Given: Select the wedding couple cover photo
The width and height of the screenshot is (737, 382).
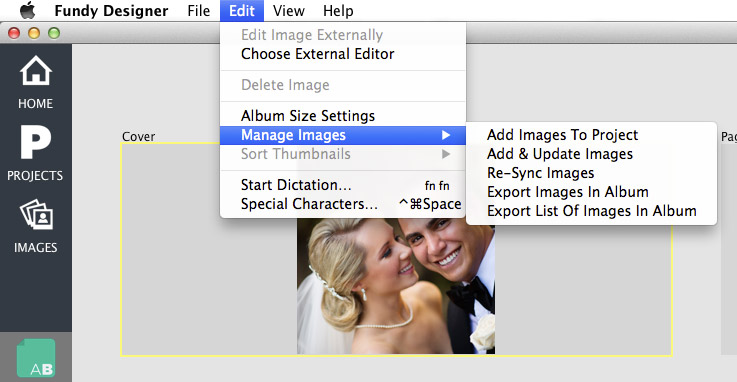Looking at the screenshot, I should click(x=396, y=287).
